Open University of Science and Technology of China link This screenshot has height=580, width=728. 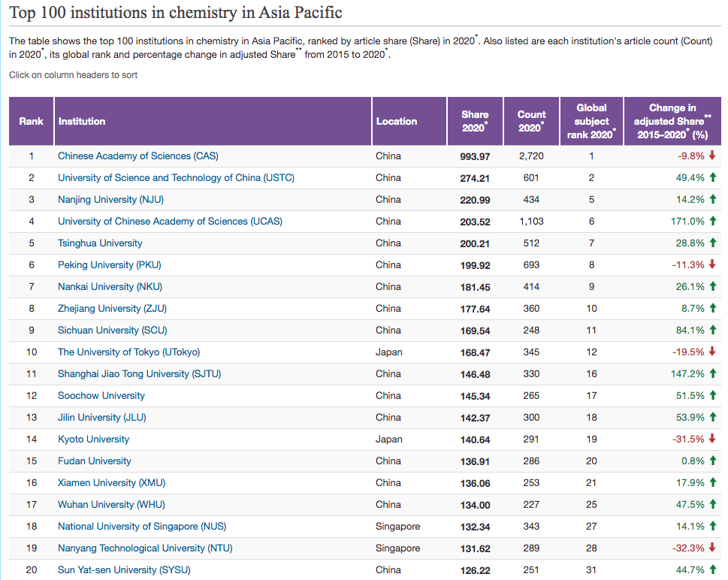[176, 178]
